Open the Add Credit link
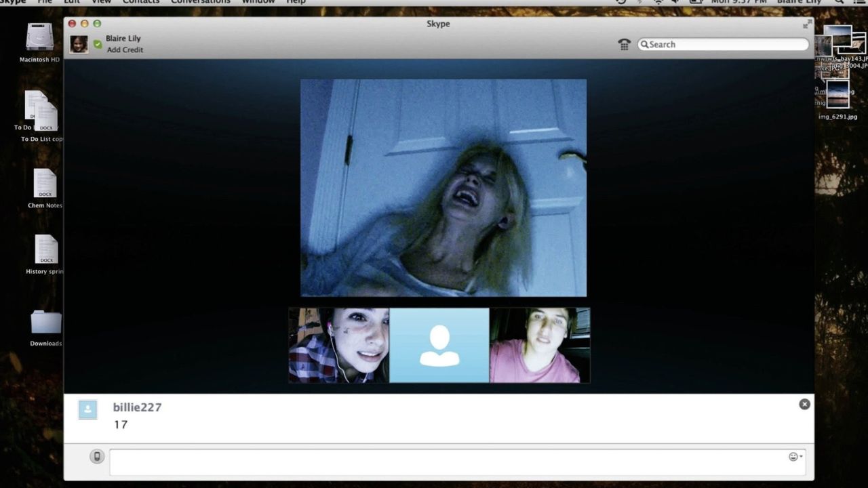Viewport: 868px width, 488px height. (x=125, y=50)
